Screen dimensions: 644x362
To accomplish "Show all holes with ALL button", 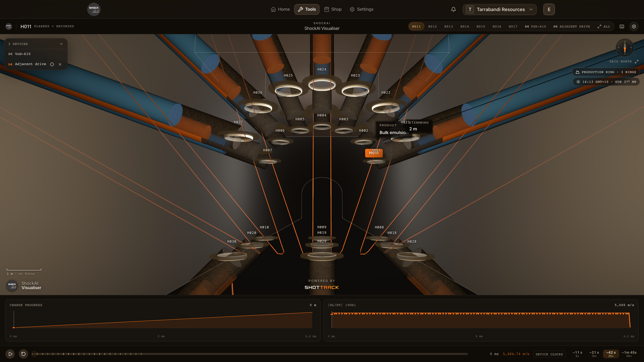I will coord(604,26).
